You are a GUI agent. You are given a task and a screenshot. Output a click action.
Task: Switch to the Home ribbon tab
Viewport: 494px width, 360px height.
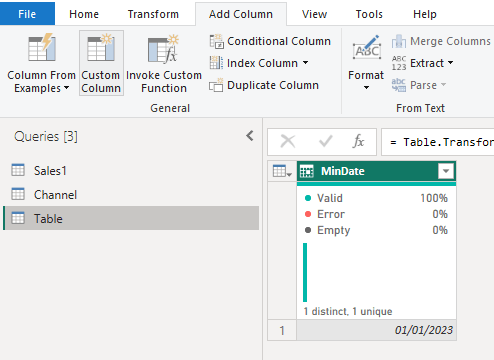pyautogui.click(x=84, y=14)
